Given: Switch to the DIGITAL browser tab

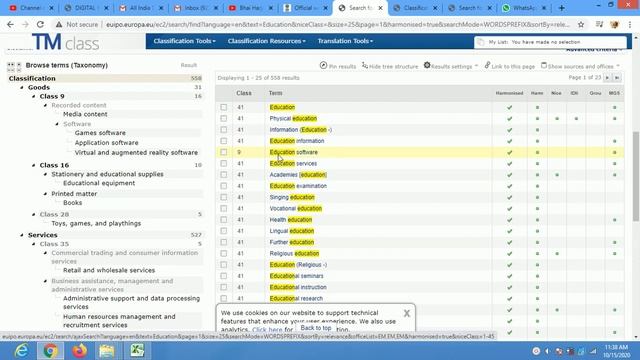Looking at the screenshot, I should click(x=86, y=8).
